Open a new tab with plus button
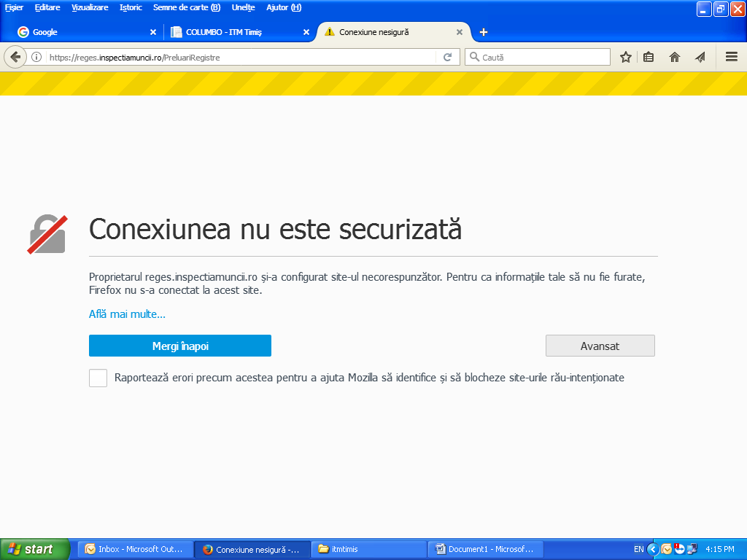 tap(483, 32)
